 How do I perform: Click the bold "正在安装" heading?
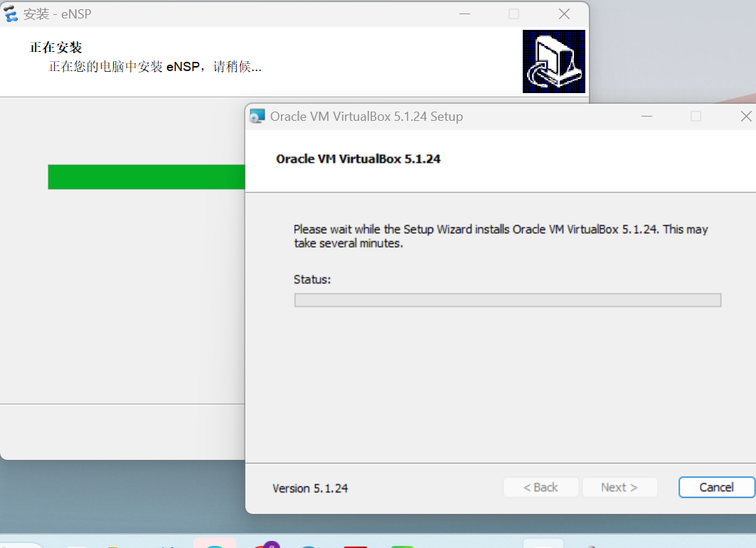(x=56, y=48)
